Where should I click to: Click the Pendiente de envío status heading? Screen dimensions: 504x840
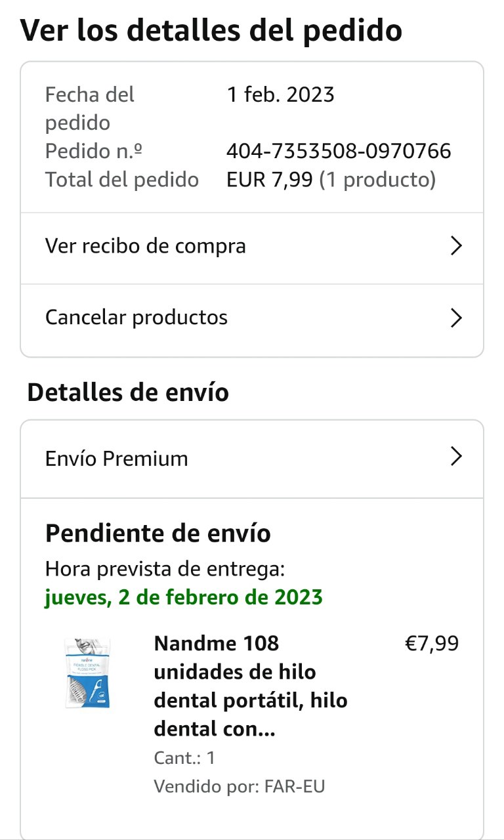(x=158, y=534)
